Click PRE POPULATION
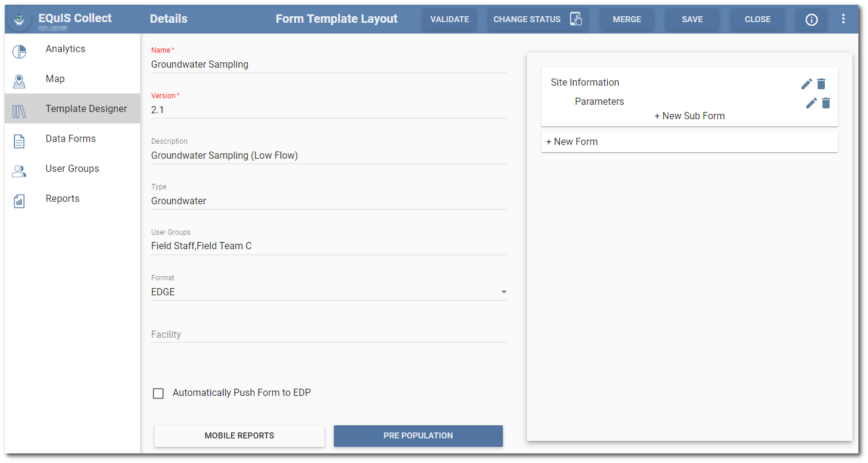The width and height of the screenshot is (868, 463). click(418, 435)
